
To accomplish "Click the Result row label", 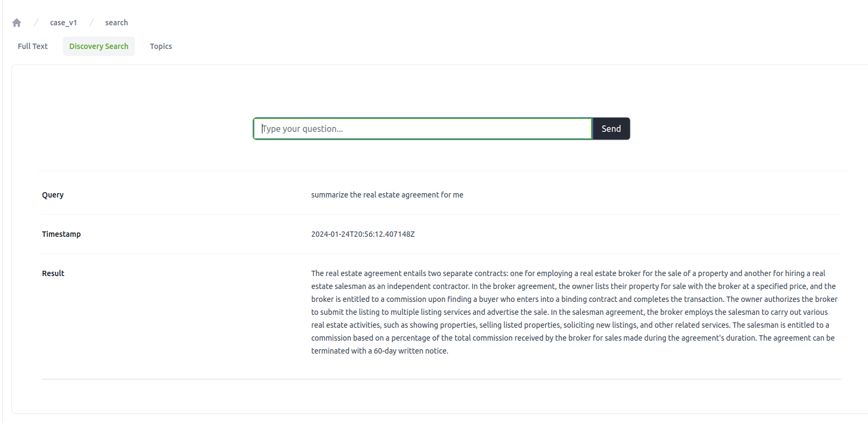I will tap(53, 273).
